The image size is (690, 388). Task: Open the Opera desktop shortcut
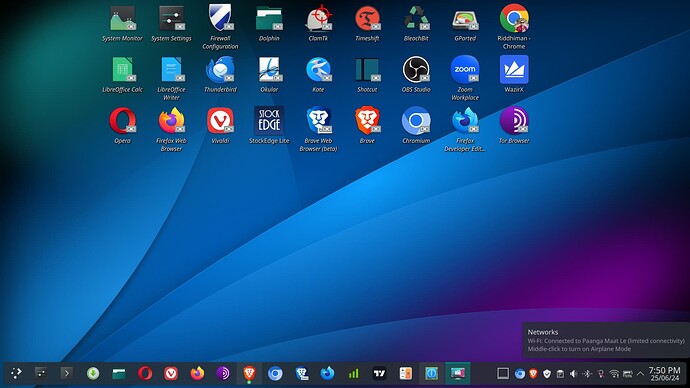click(x=122, y=121)
